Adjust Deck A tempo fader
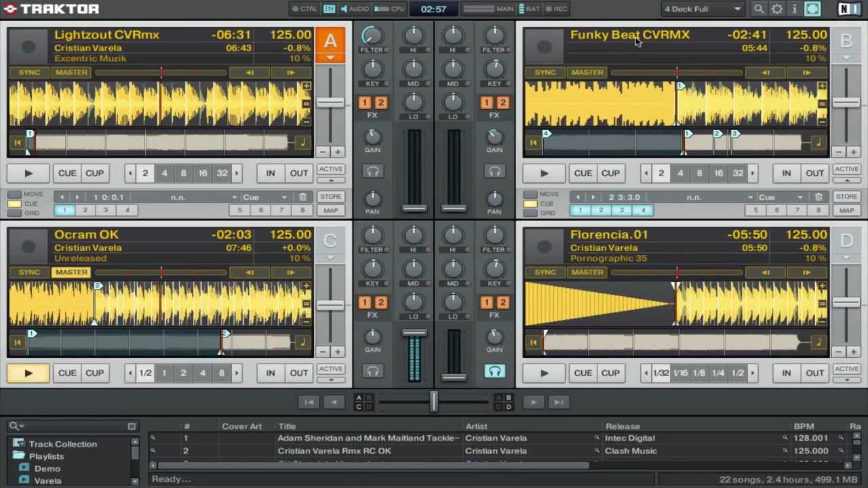 pos(330,102)
